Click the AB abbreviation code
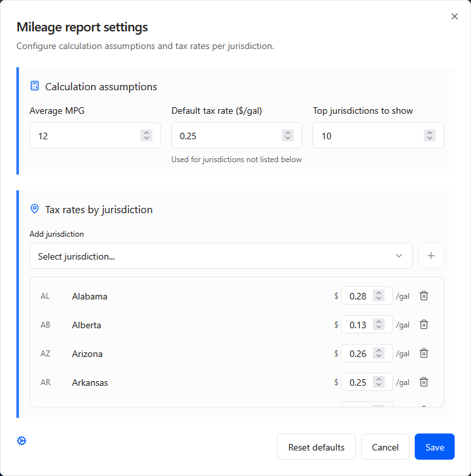Image resolution: width=471 pixels, height=476 pixels. click(45, 325)
